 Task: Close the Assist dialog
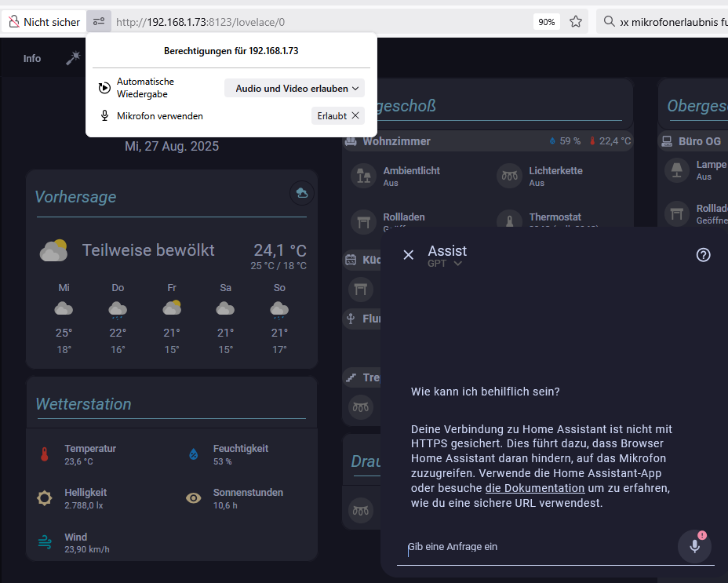tap(408, 254)
